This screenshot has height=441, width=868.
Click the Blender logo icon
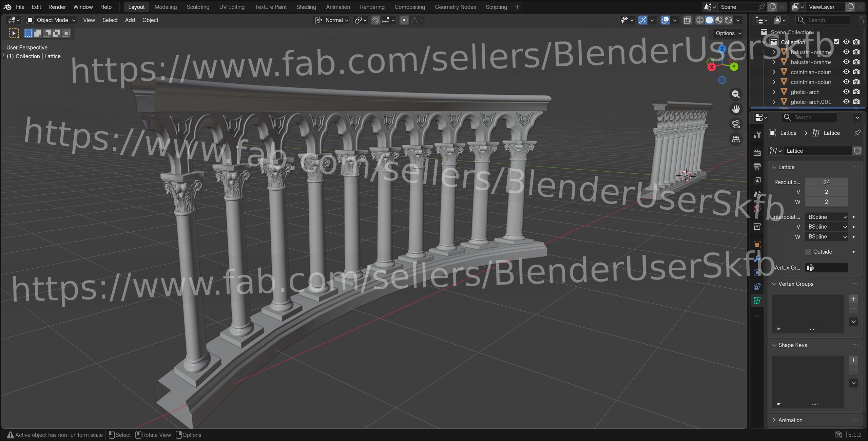coord(7,7)
